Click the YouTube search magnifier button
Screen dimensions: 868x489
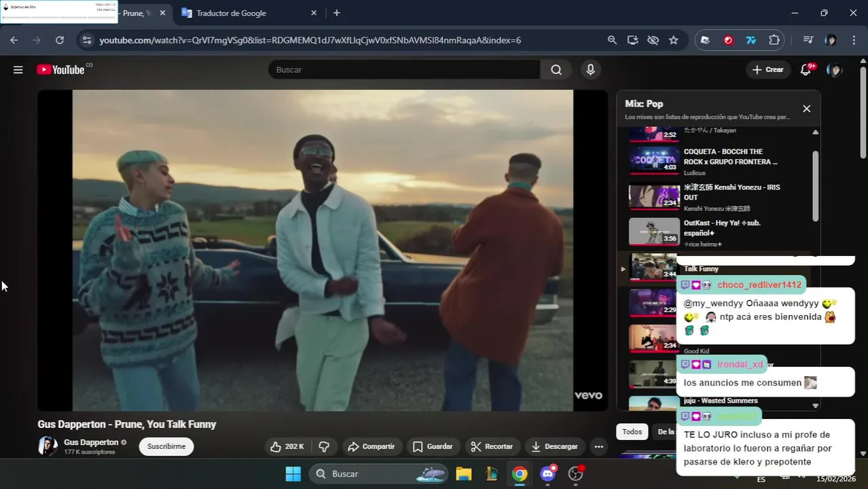click(556, 69)
